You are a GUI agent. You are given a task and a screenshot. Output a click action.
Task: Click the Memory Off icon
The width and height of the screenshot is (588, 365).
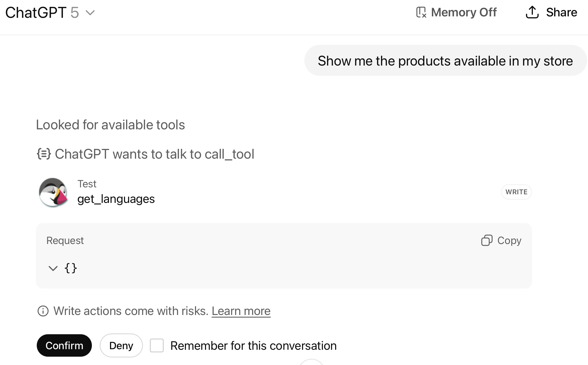(x=421, y=12)
